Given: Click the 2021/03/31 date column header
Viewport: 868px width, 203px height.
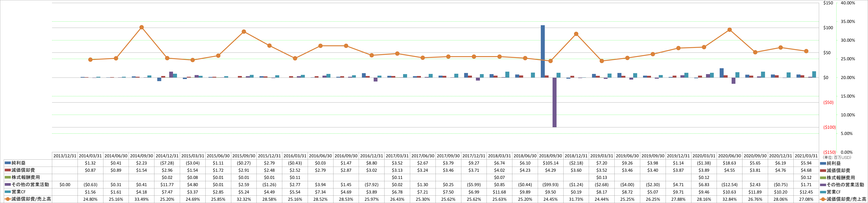Looking at the screenshot, I should coord(806,156).
